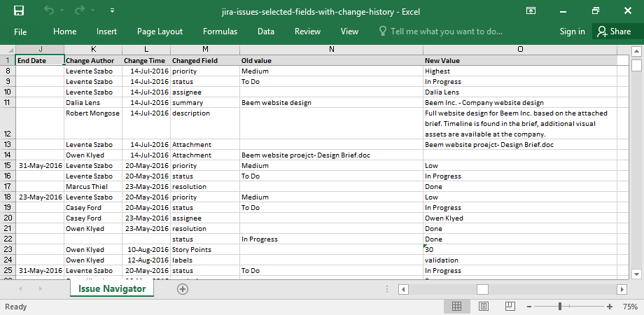Image resolution: width=644 pixels, height=315 pixels.
Task: Select the 10-Aug-2016 Change Time cell
Action: pyautogui.click(x=146, y=250)
